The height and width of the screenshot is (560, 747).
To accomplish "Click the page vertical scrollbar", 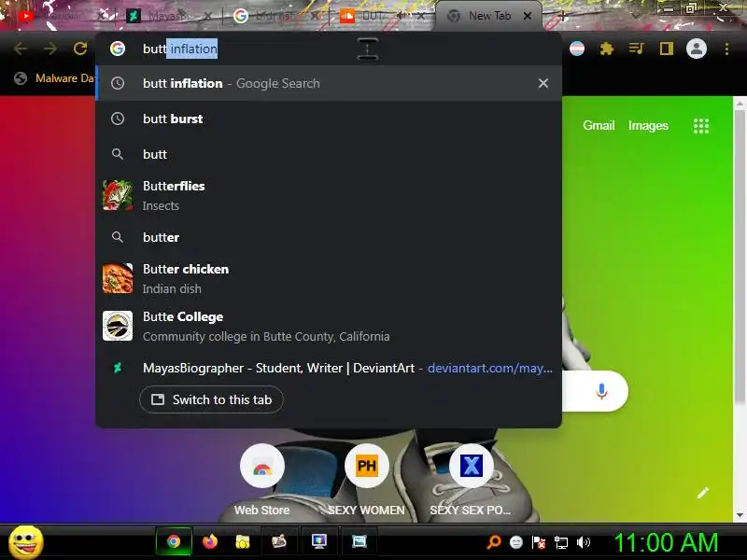I will pos(740,258).
